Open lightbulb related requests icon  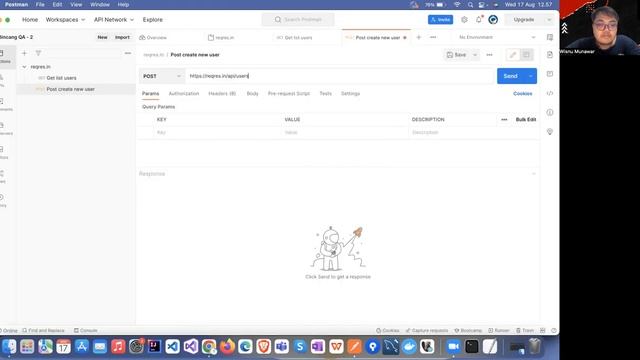[x=550, y=131]
